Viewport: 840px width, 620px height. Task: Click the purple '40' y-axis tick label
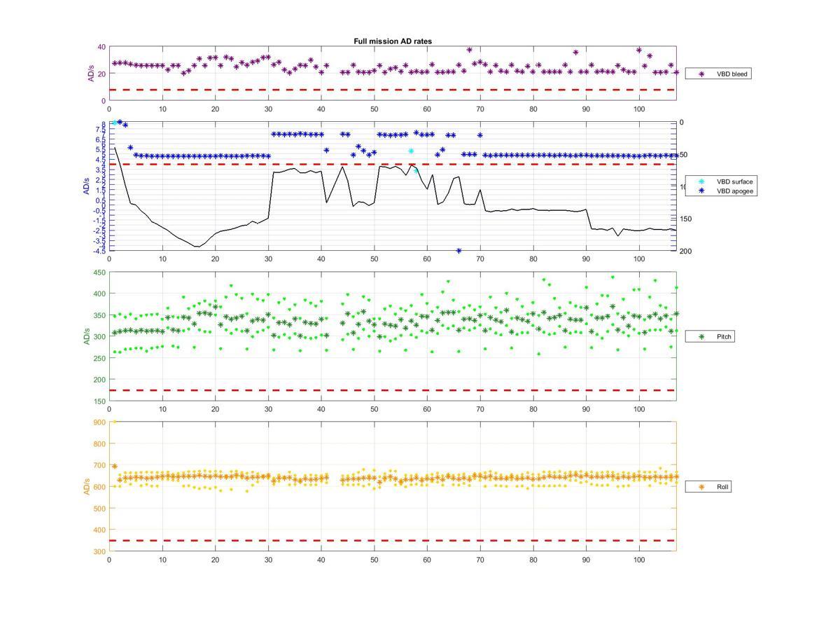pyautogui.click(x=101, y=47)
